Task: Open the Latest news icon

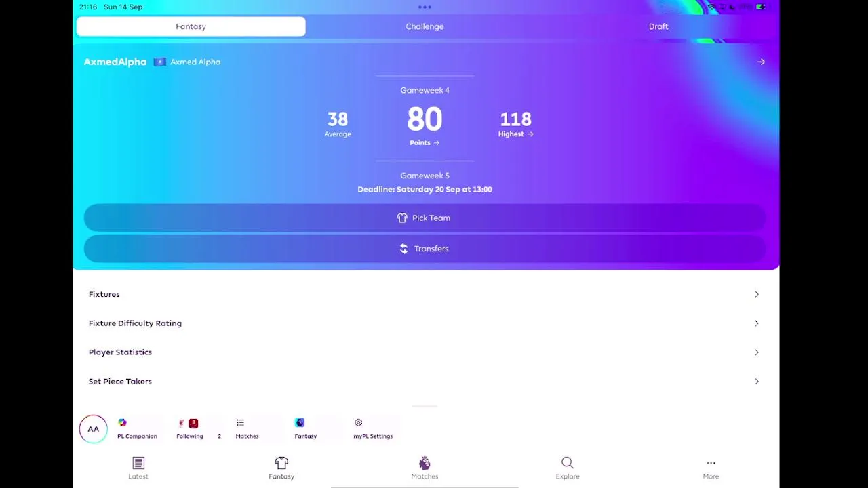Action: (x=138, y=464)
